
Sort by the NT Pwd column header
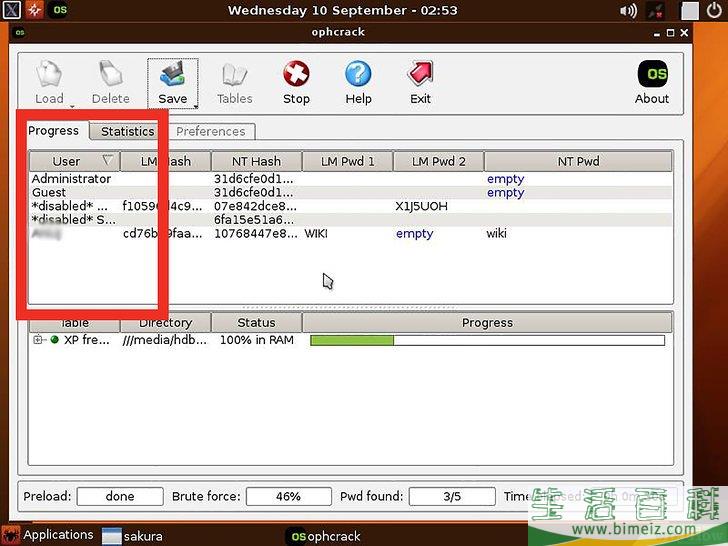[578, 161]
